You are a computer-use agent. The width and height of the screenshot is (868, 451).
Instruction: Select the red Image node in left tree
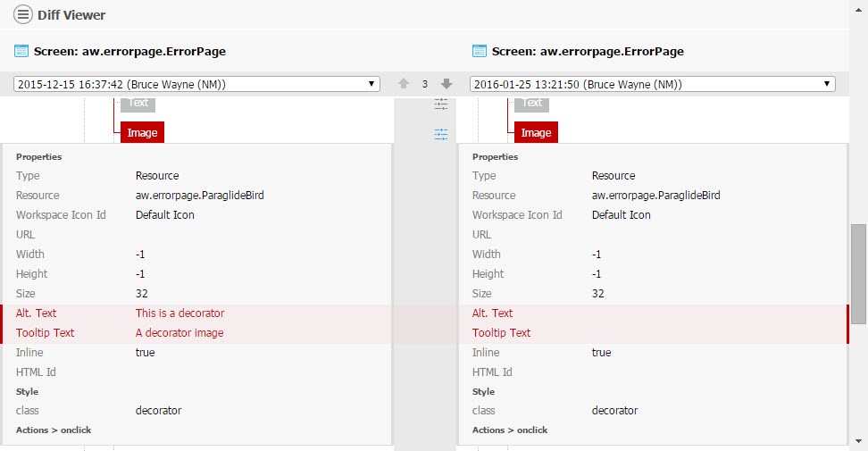click(142, 133)
